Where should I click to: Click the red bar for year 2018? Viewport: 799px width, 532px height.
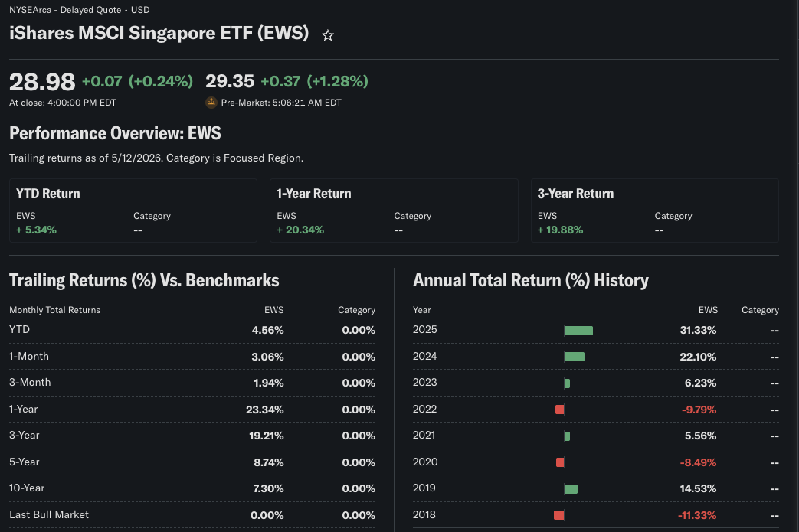(559, 515)
